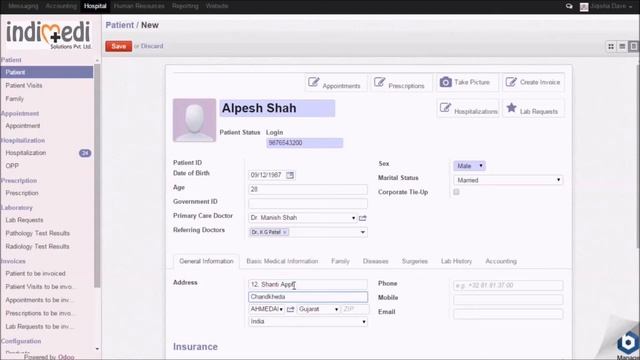
Task: Switch to form view icon
Action: coord(633,47)
